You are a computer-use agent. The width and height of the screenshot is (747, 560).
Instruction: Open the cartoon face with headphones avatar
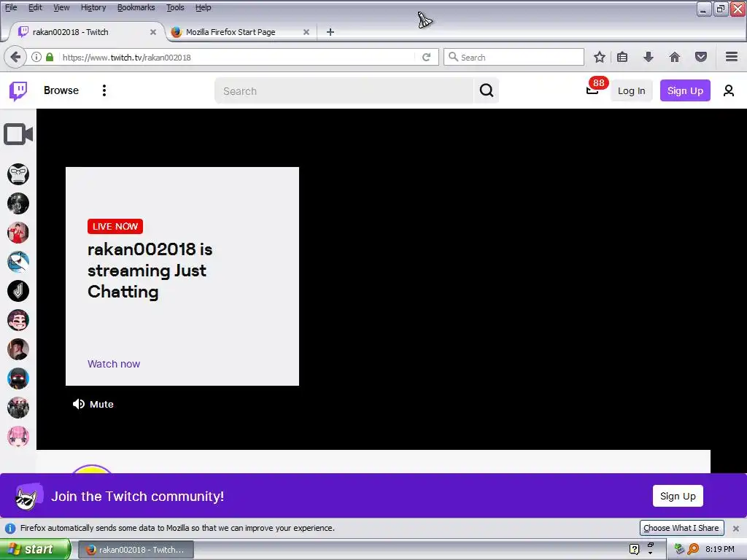(x=18, y=320)
